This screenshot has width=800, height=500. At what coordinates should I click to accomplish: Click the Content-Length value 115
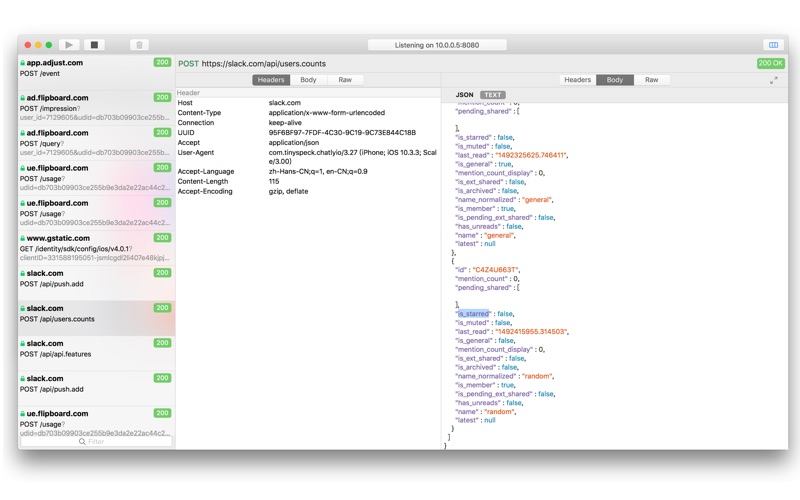(274, 182)
